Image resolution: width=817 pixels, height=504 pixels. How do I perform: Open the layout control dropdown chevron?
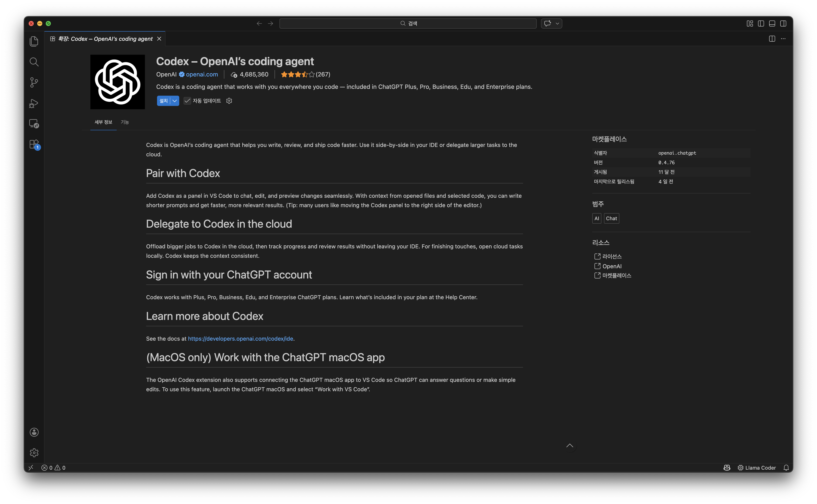557,23
